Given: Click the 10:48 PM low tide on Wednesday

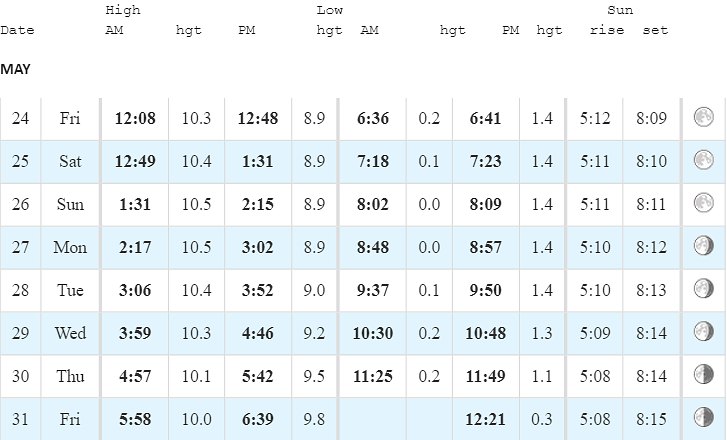Looking at the screenshot, I should 485,333.
